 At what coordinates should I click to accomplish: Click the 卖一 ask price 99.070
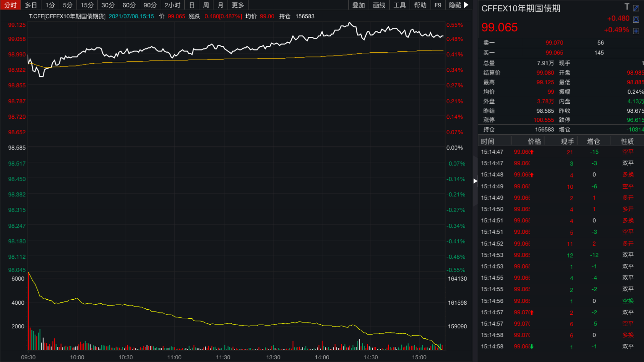pyautogui.click(x=554, y=43)
